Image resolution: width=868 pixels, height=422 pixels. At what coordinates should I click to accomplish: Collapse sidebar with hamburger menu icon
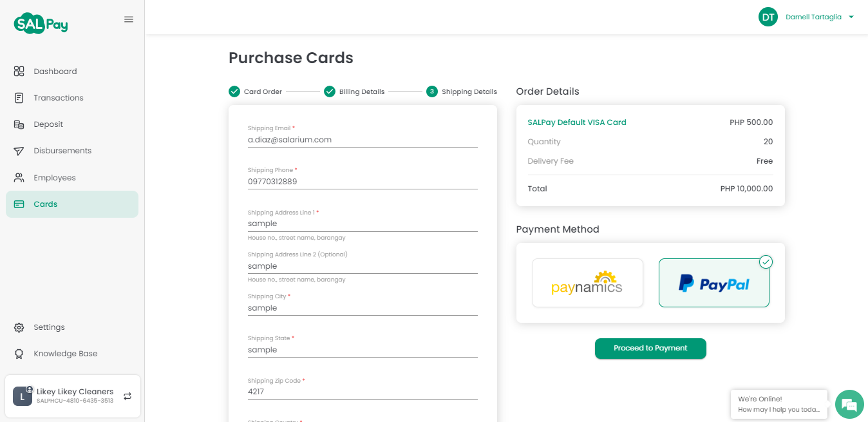click(129, 19)
